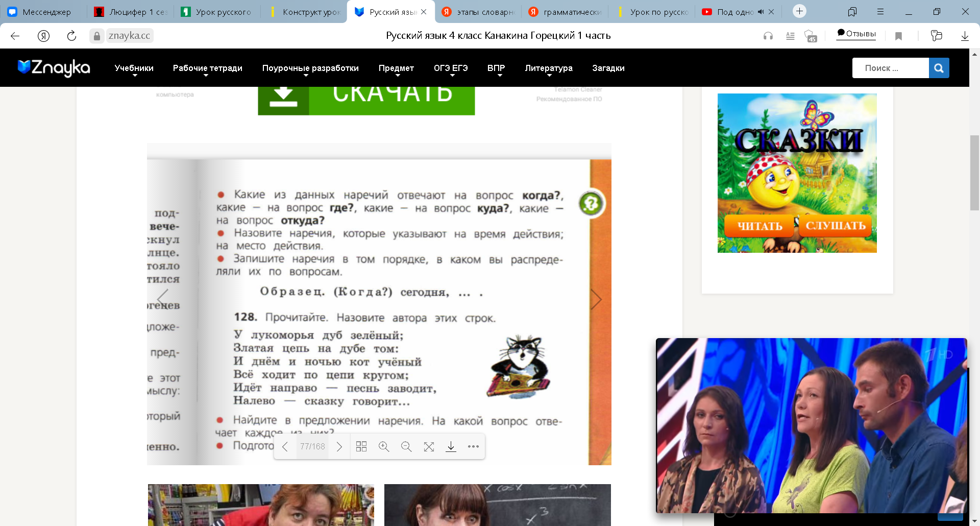Open a new tab with plus button
Screen dimensions: 980x526
(799, 11)
